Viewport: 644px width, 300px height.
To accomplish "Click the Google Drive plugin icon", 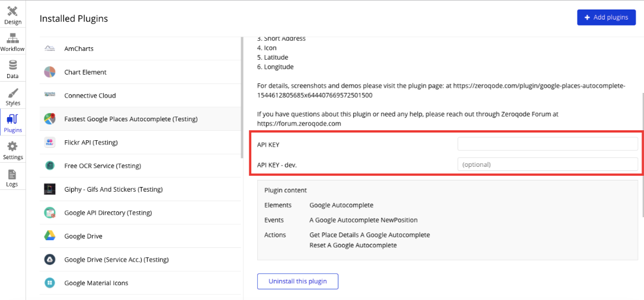I will click(x=50, y=236).
